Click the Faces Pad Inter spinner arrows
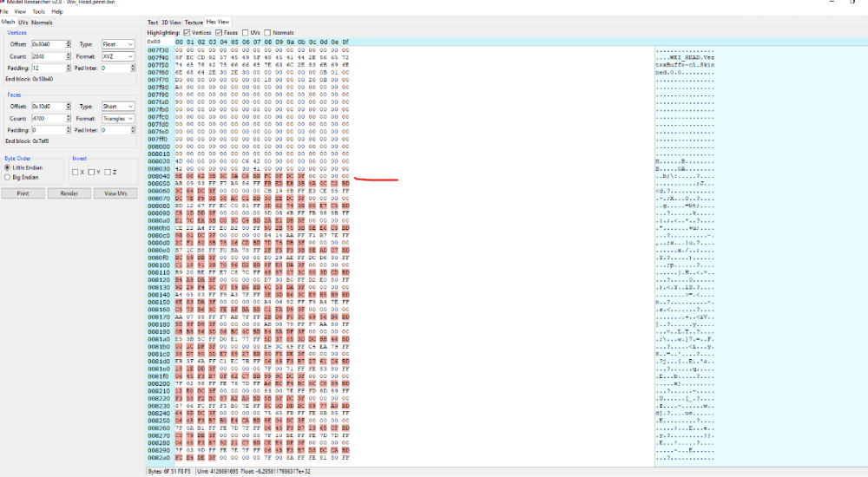868x477 pixels. (132, 130)
